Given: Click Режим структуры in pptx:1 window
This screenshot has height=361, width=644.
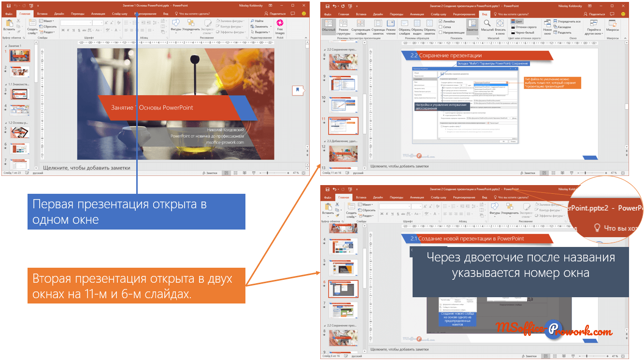Looking at the screenshot, I should point(343,27).
